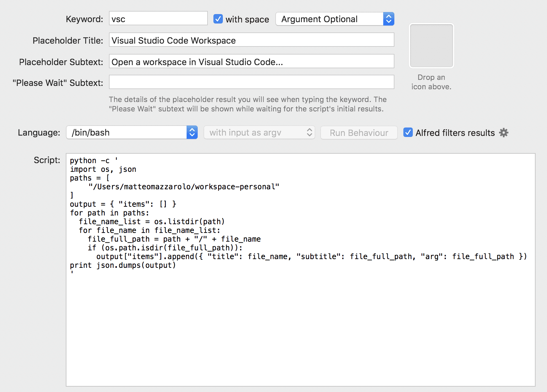Click the Keyword field containing vsc
Screen dimensions: 547x392
tap(158, 18)
